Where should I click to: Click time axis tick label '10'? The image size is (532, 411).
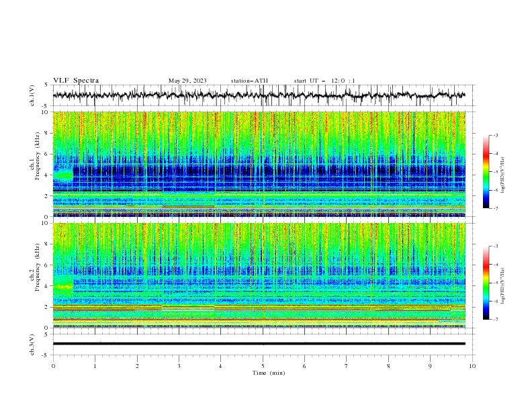point(472,366)
